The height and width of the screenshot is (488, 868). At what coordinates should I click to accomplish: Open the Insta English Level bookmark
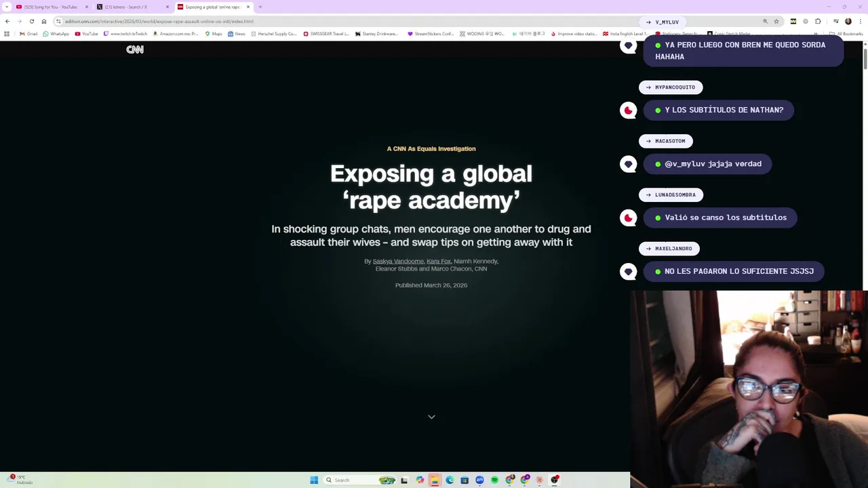pos(626,34)
